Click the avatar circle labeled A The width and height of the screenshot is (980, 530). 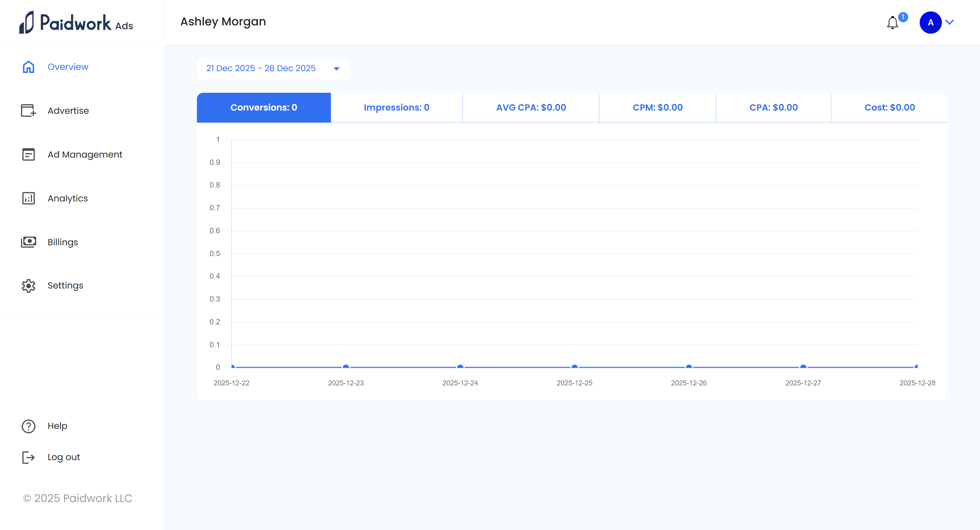pos(930,23)
